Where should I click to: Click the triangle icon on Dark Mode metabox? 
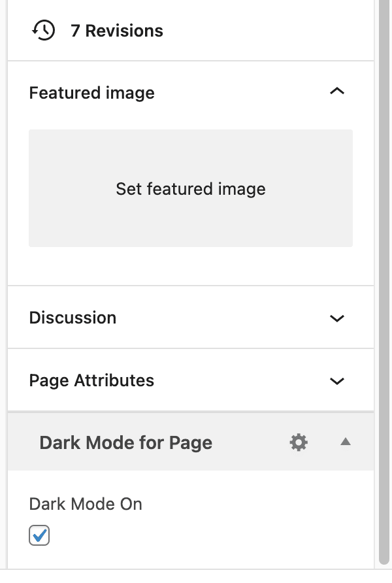pos(346,442)
